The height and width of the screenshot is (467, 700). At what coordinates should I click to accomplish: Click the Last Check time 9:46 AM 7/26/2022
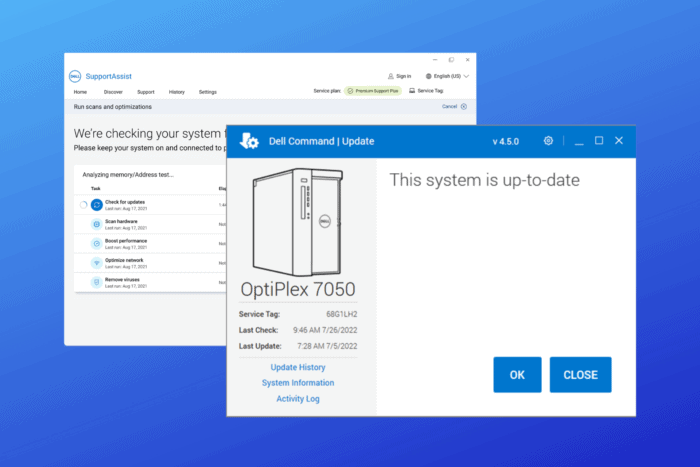(x=325, y=330)
